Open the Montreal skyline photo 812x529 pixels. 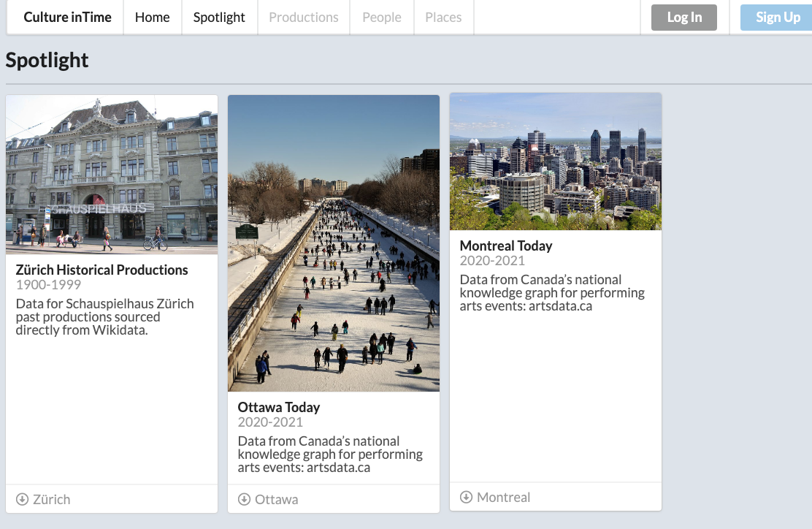[556, 161]
